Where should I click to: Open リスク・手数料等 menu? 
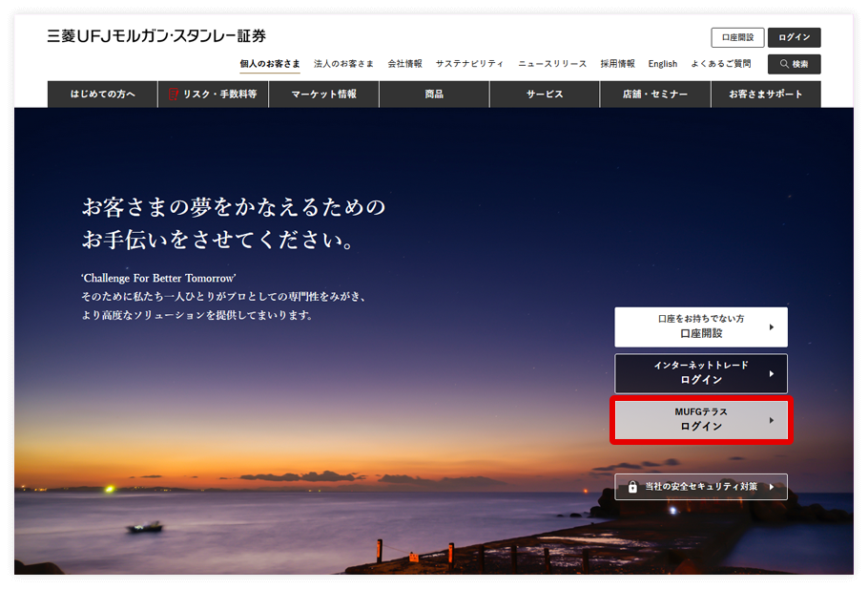(x=213, y=95)
